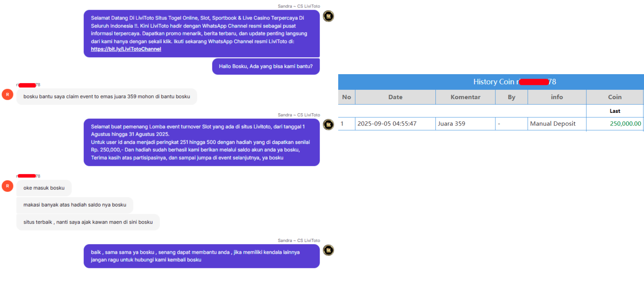Click the second red user avatar R
Image resolution: width=644 pixels, height=281 pixels.
click(7, 186)
